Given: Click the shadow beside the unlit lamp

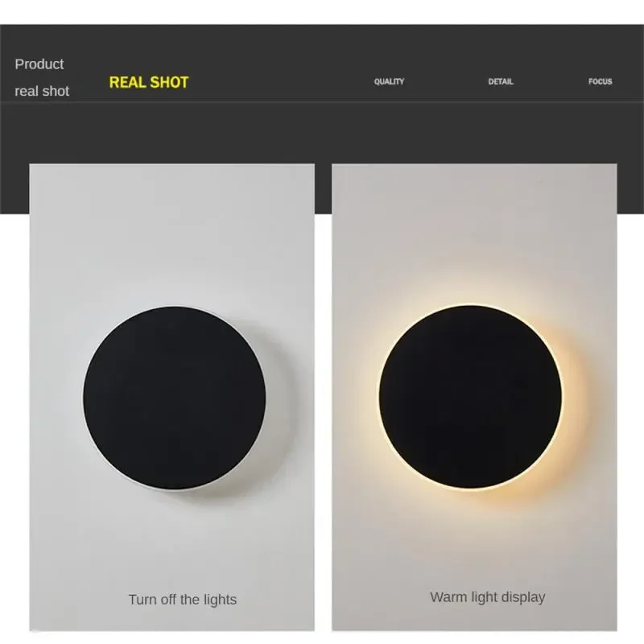Looking at the screenshot, I should coord(279,411).
